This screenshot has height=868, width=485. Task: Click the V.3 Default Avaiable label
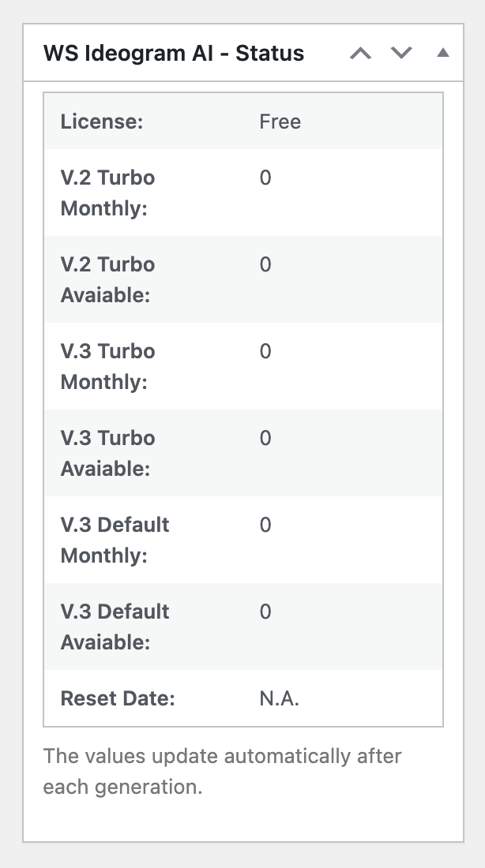(x=115, y=627)
